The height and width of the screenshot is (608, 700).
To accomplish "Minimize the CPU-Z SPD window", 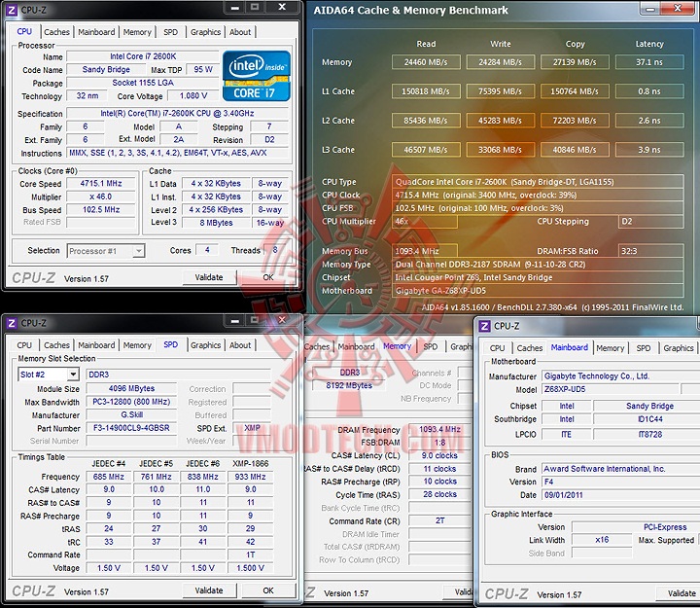I will pyautogui.click(x=235, y=320).
